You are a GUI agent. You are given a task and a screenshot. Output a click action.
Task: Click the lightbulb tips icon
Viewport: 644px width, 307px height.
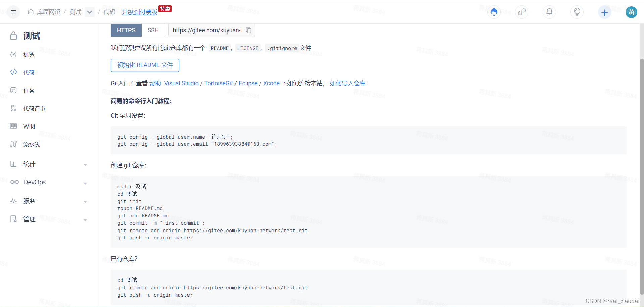click(577, 12)
